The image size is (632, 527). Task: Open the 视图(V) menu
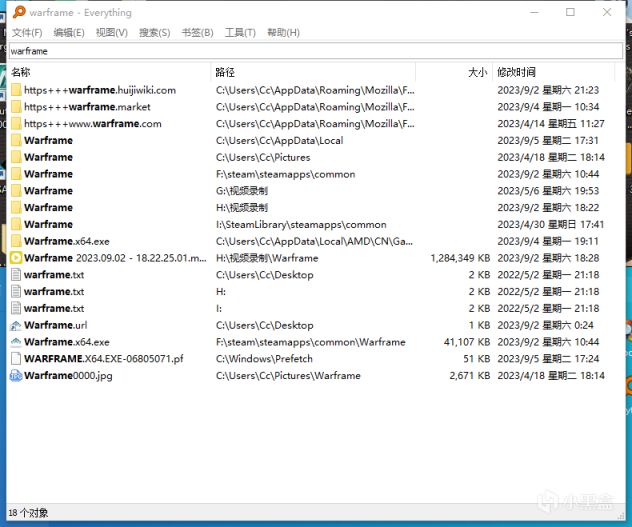pos(112,33)
